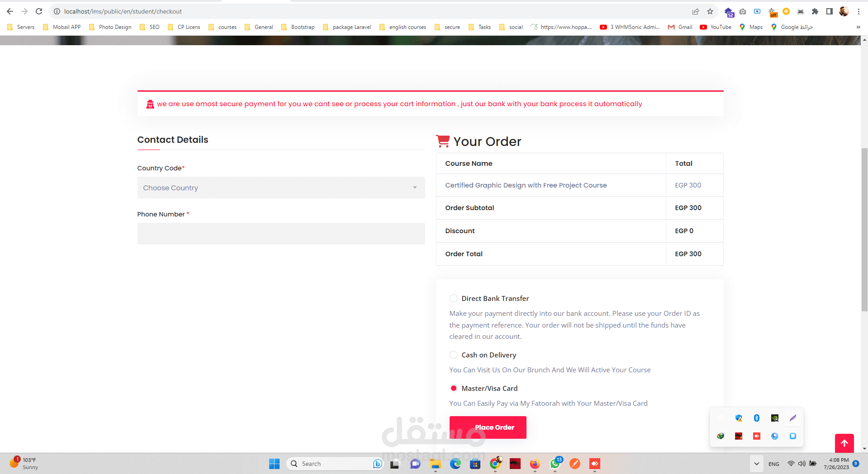This screenshot has width=868, height=474.
Task: Open NVIDIA icon in tray overflow
Action: click(x=775, y=418)
